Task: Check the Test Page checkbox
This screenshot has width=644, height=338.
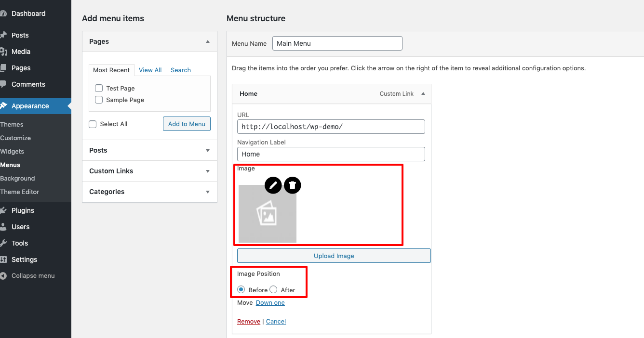Action: point(99,88)
